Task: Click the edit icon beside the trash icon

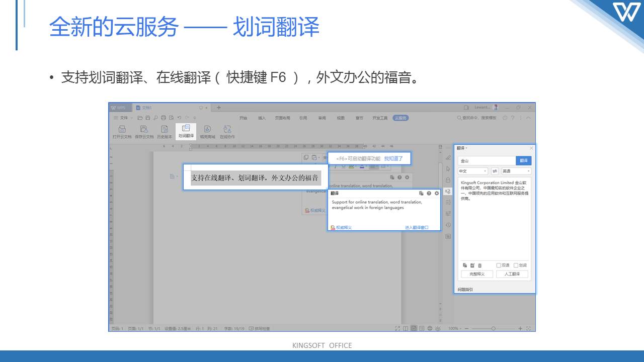Action: pyautogui.click(x=472, y=265)
